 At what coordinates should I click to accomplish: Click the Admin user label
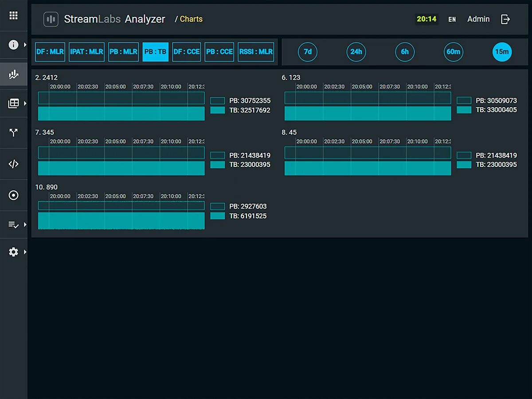pyautogui.click(x=478, y=19)
